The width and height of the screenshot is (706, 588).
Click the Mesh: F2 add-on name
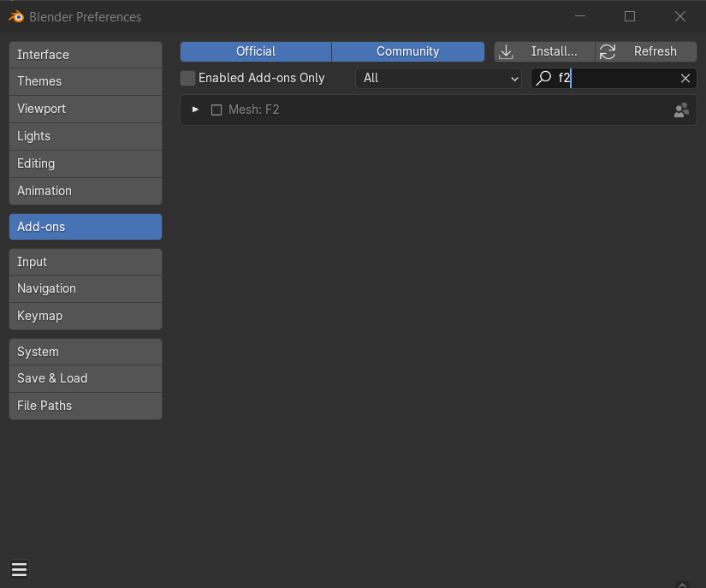click(x=253, y=110)
